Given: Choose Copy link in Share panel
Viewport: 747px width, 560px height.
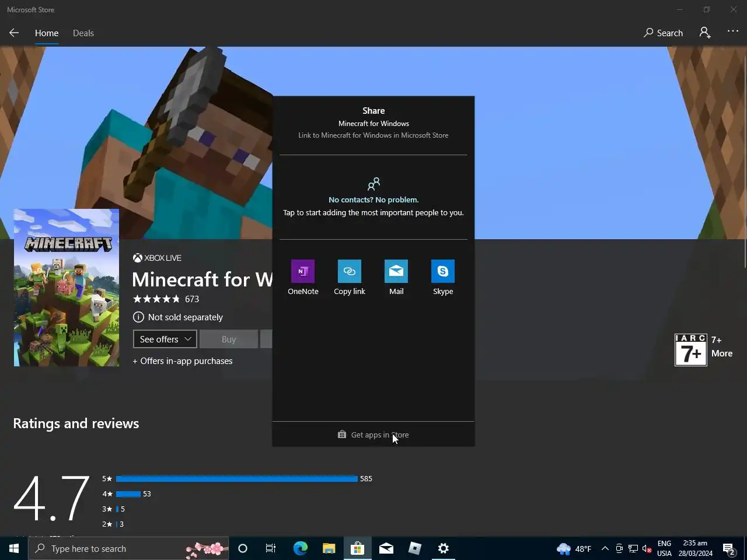Looking at the screenshot, I should 350,278.
